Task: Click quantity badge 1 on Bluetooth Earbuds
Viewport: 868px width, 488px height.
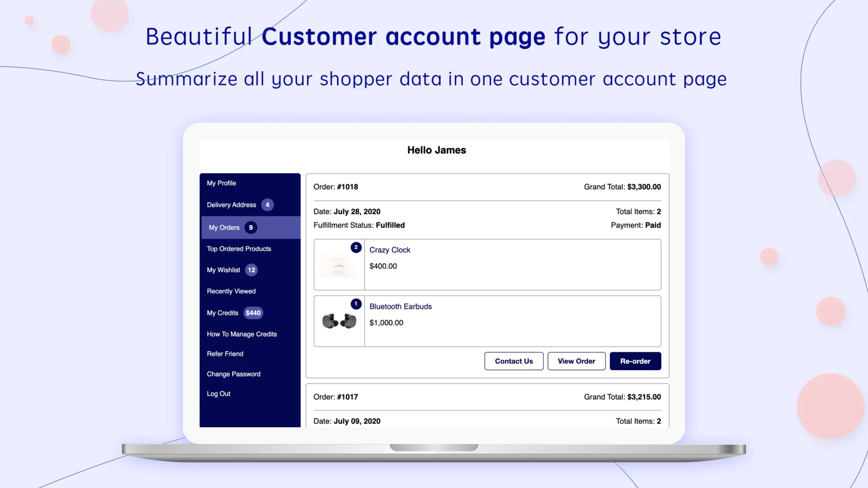Action: pos(356,304)
